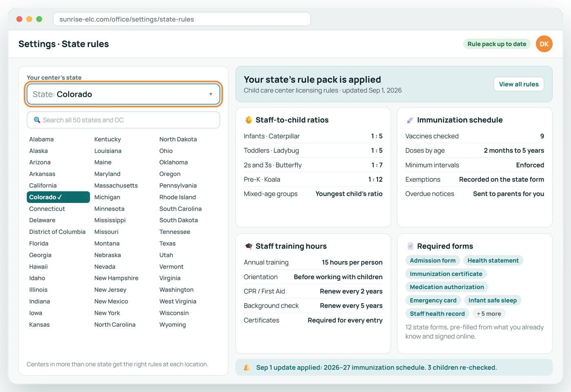Open the Immunization certificate tag
This screenshot has width=571, height=392.
[x=446, y=274]
